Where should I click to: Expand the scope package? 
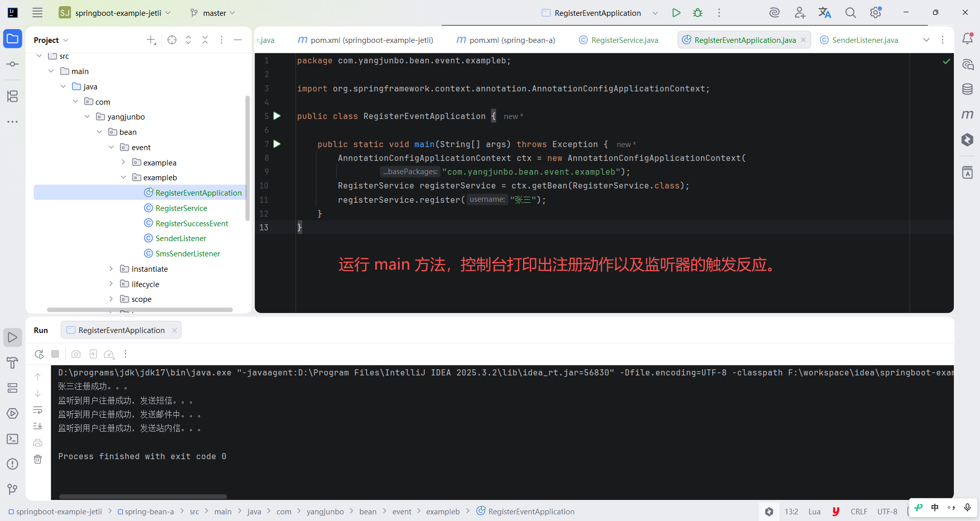tap(111, 299)
